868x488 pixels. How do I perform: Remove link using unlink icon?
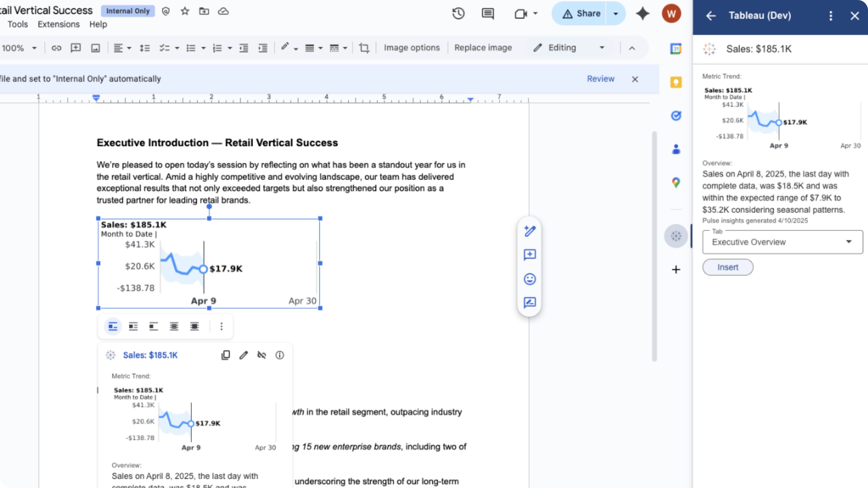click(x=262, y=355)
